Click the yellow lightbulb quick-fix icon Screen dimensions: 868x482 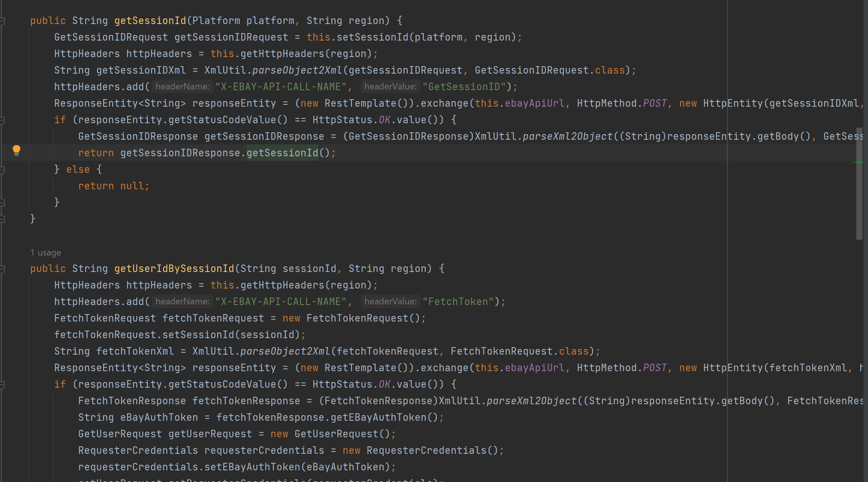(17, 150)
